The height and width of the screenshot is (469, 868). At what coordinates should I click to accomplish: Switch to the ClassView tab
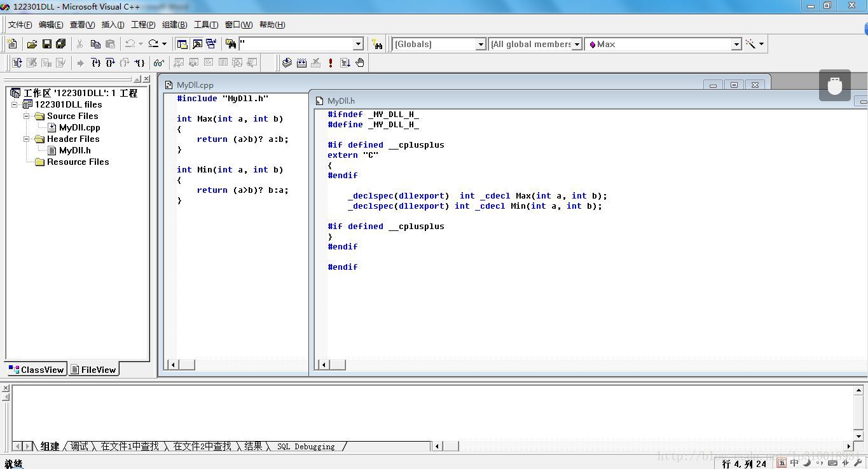pyautogui.click(x=37, y=370)
